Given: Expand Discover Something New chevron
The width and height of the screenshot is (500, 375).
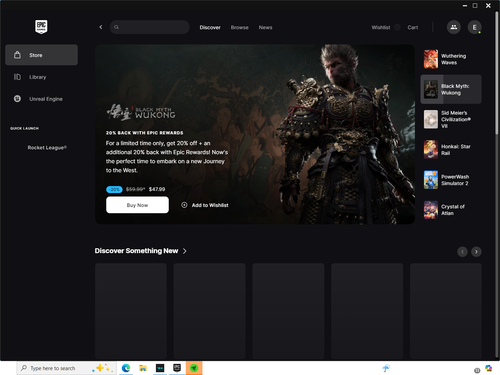Looking at the screenshot, I should (x=185, y=251).
